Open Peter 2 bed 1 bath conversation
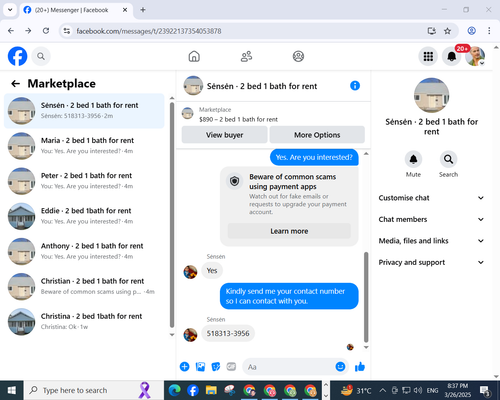 (x=84, y=181)
